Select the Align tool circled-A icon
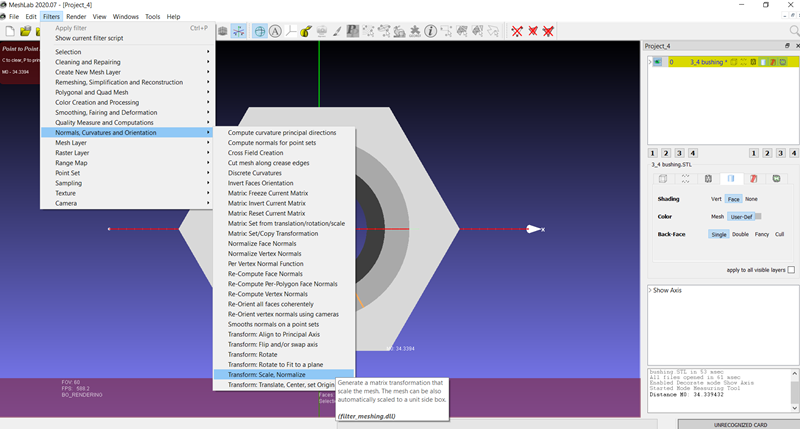Viewport: 800px width, 429px height. click(x=276, y=32)
